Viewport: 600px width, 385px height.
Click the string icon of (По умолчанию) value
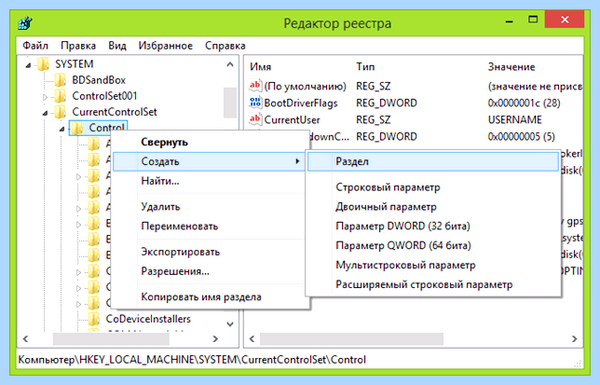click(255, 86)
